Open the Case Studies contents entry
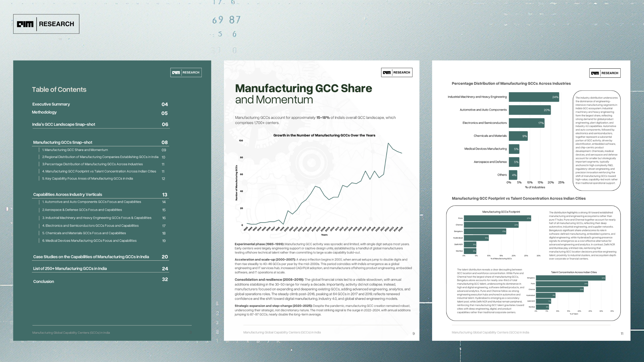Image resolution: width=644 pixels, height=362 pixels. (91, 257)
